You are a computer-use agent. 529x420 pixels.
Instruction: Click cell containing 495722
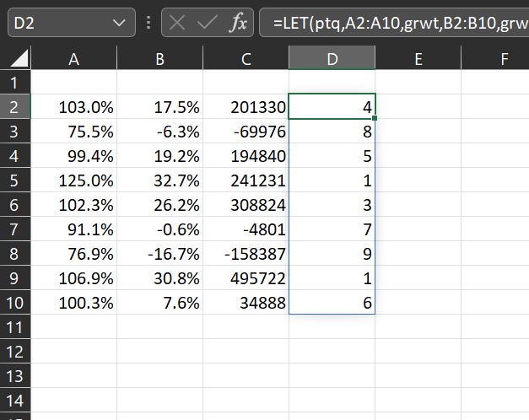(x=246, y=277)
